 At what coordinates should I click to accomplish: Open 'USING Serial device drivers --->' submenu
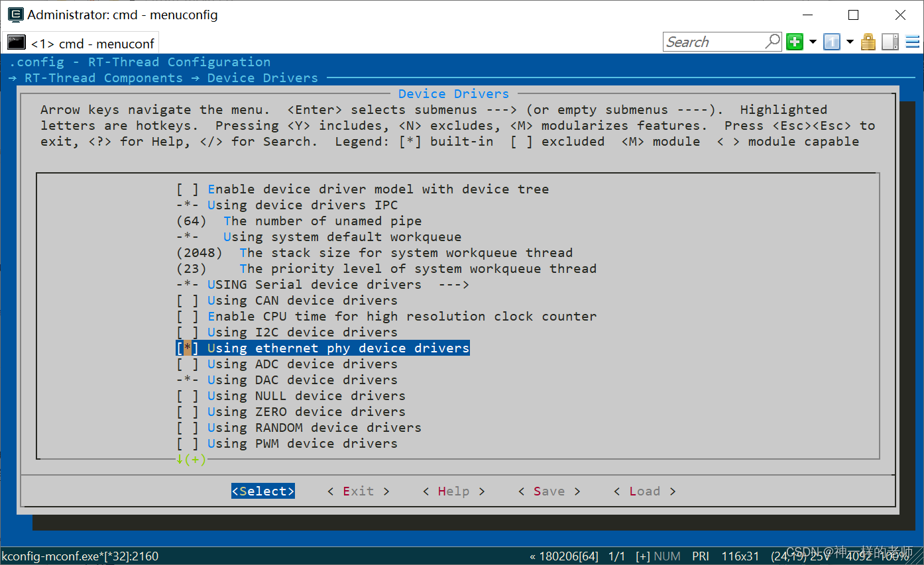coord(322,284)
